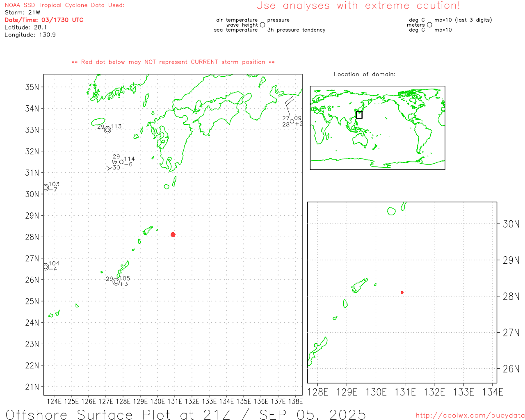
Task: Click the world map domain thumbnail
Action: [377, 128]
